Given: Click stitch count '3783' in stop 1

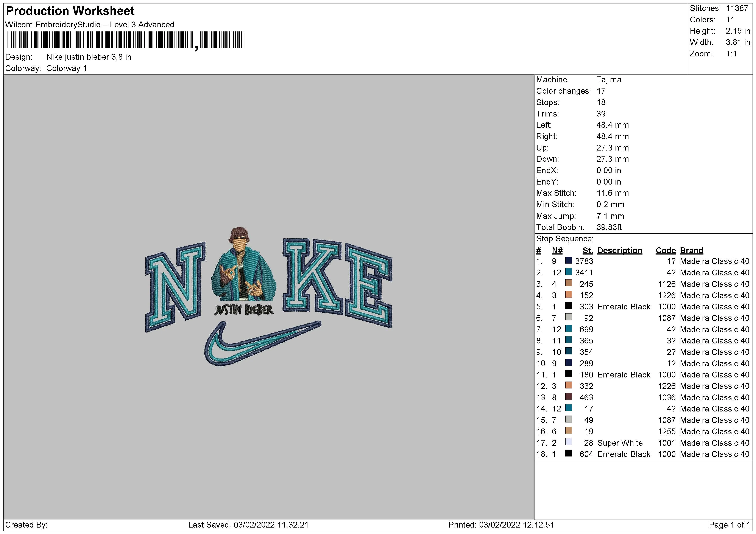Looking at the screenshot, I should (584, 261).
